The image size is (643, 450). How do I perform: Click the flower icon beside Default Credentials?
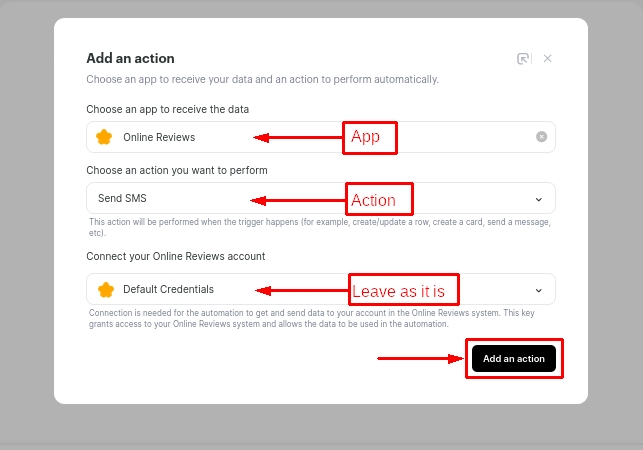[x=105, y=290]
